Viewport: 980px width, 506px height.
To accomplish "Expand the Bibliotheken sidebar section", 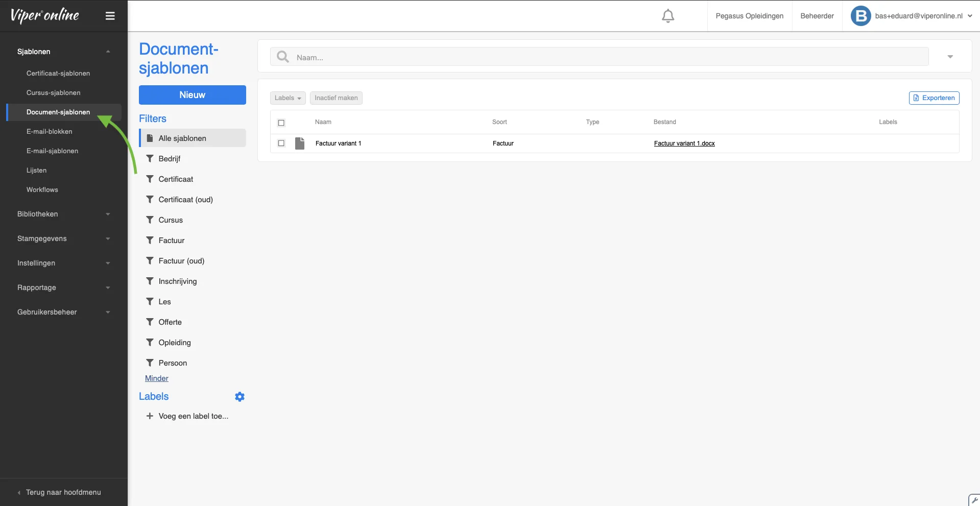I will (x=63, y=214).
